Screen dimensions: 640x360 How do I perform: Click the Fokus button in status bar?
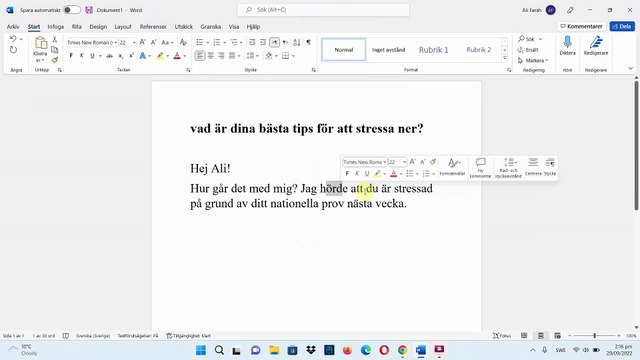click(x=502, y=336)
